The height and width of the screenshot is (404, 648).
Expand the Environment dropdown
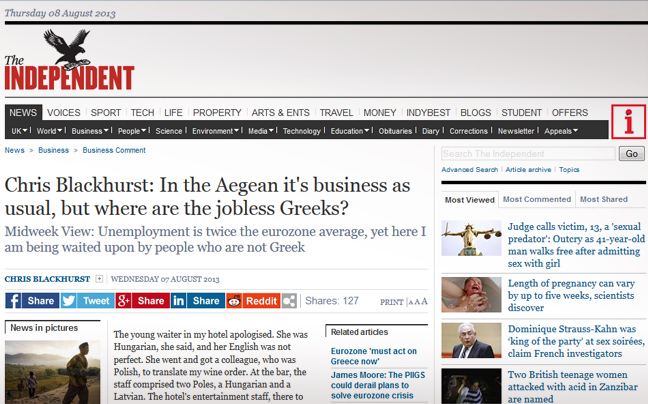215,131
